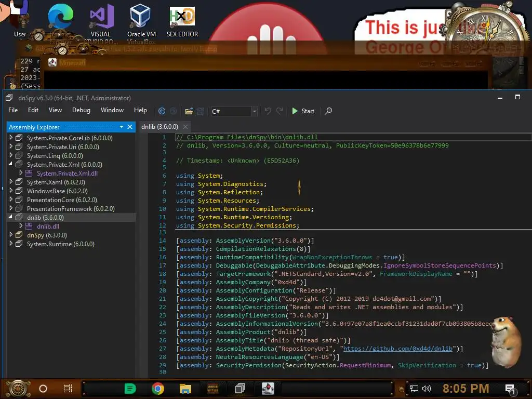Viewport: 532px width, 399px height.
Task: Open the Window menu
Action: (x=112, y=110)
